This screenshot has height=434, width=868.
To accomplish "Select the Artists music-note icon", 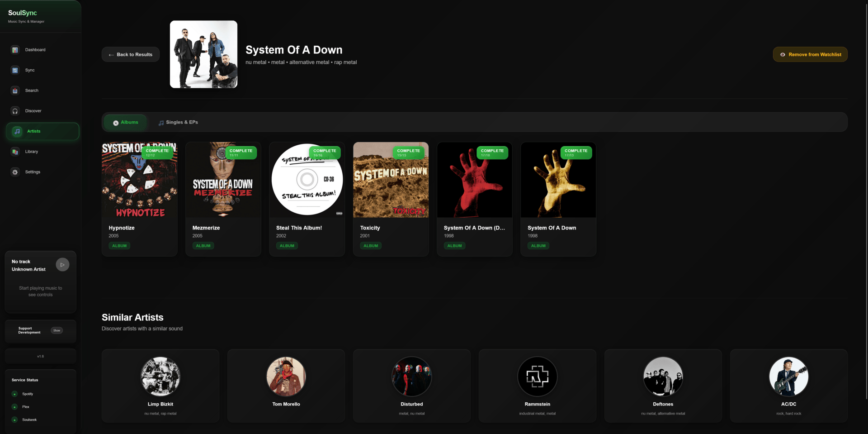I will point(17,131).
